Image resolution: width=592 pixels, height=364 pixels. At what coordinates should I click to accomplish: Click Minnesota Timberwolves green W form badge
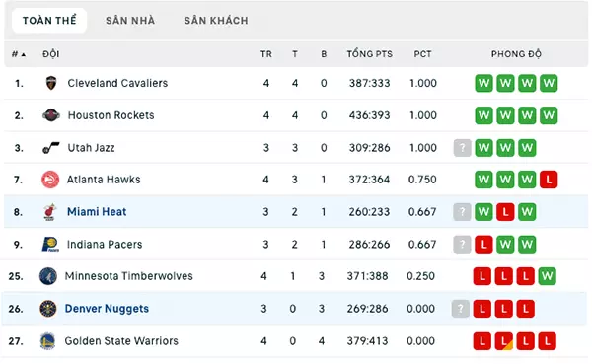coord(547,276)
